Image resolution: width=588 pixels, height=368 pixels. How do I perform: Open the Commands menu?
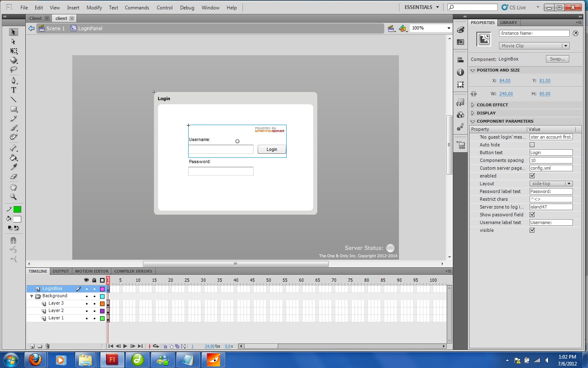coord(137,7)
